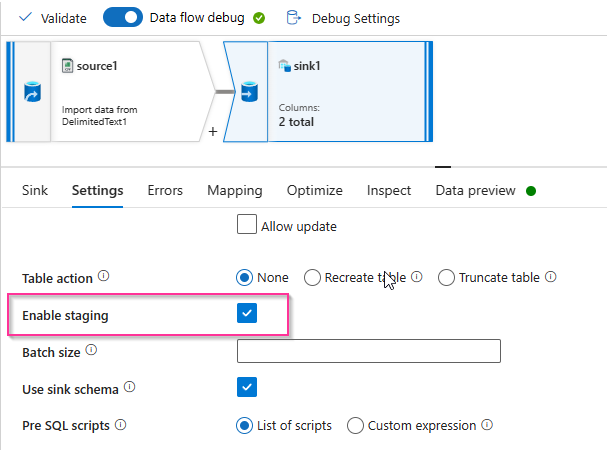607x450 pixels.
Task: Open the Data preview tab
Action: tap(475, 190)
